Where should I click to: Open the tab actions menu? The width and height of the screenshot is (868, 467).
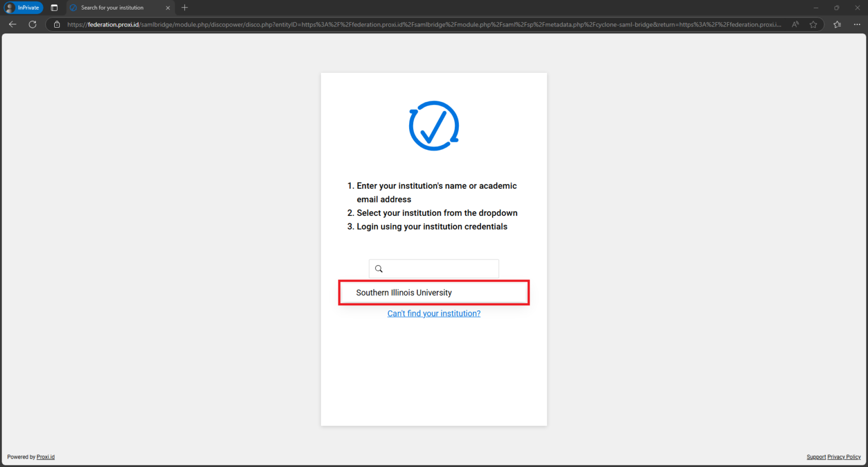(x=54, y=7)
